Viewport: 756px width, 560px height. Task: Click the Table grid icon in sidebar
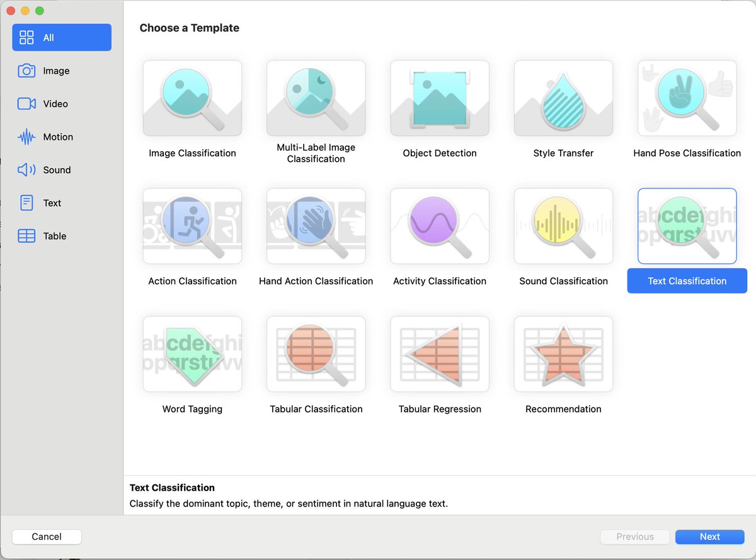click(x=26, y=236)
